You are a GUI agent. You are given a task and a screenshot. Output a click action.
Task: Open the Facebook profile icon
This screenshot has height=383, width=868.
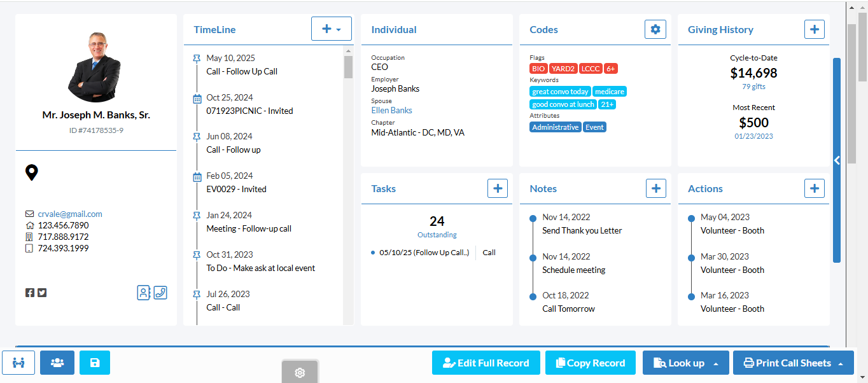(30, 293)
